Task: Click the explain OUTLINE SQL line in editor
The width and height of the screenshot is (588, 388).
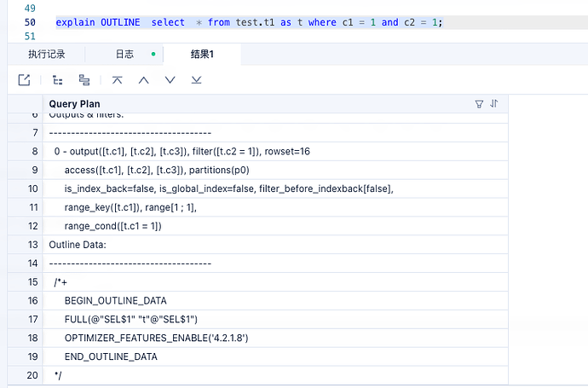Action: click(x=249, y=22)
